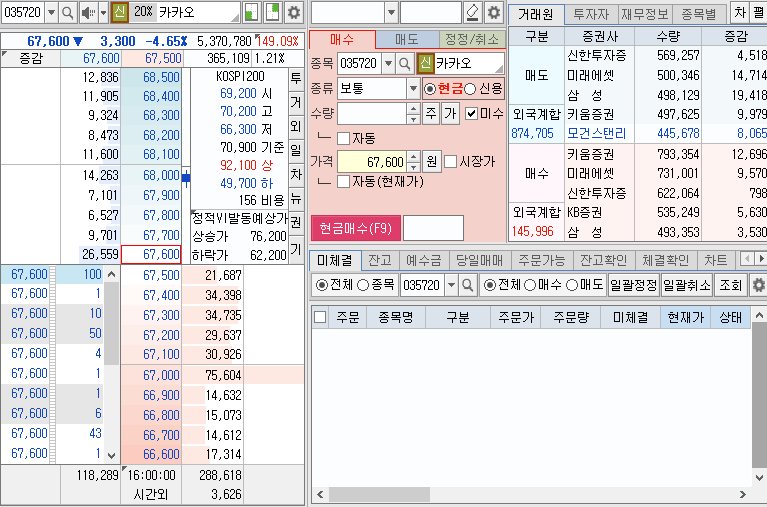The height and width of the screenshot is (507, 767).
Task: Click the first green layout icon in toolbar
Action: (251, 12)
